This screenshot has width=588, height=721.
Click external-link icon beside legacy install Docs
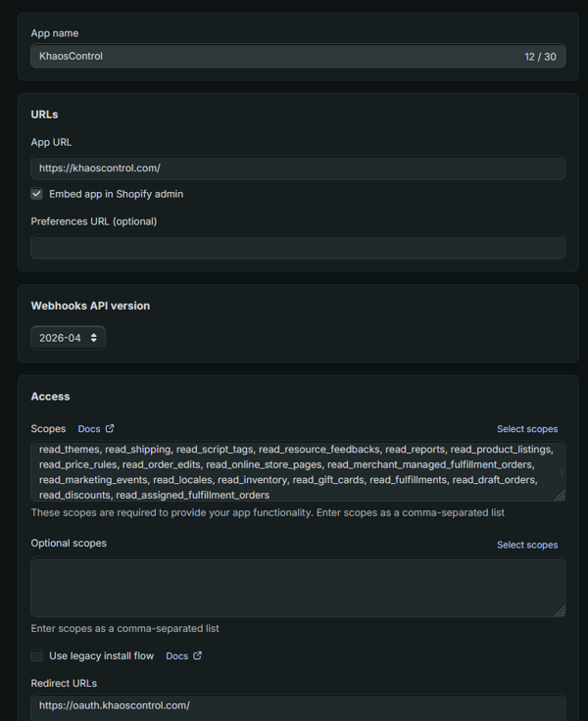click(197, 655)
